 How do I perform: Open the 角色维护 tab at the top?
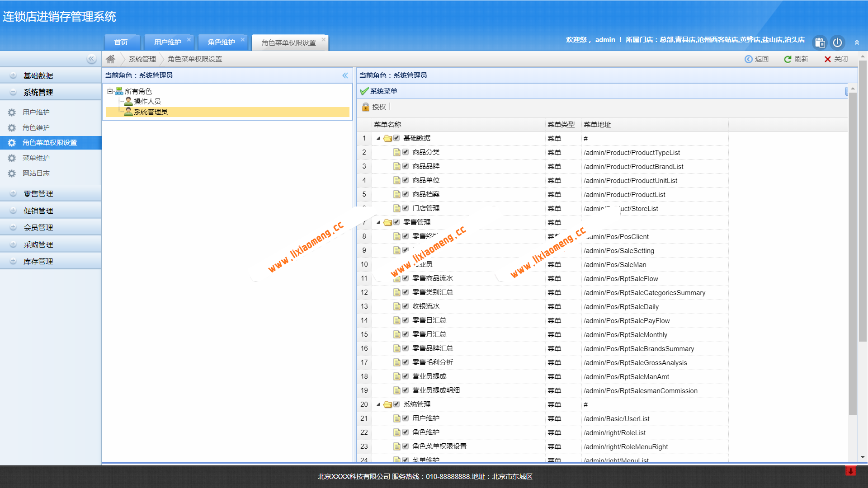(221, 42)
